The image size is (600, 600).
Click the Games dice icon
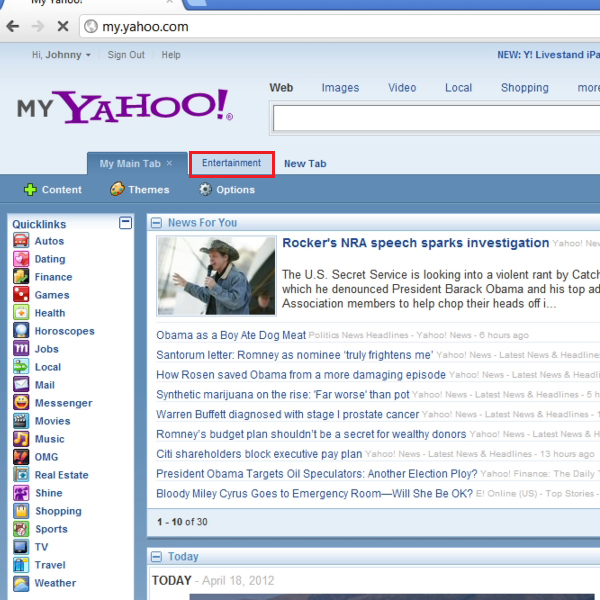click(x=21, y=295)
